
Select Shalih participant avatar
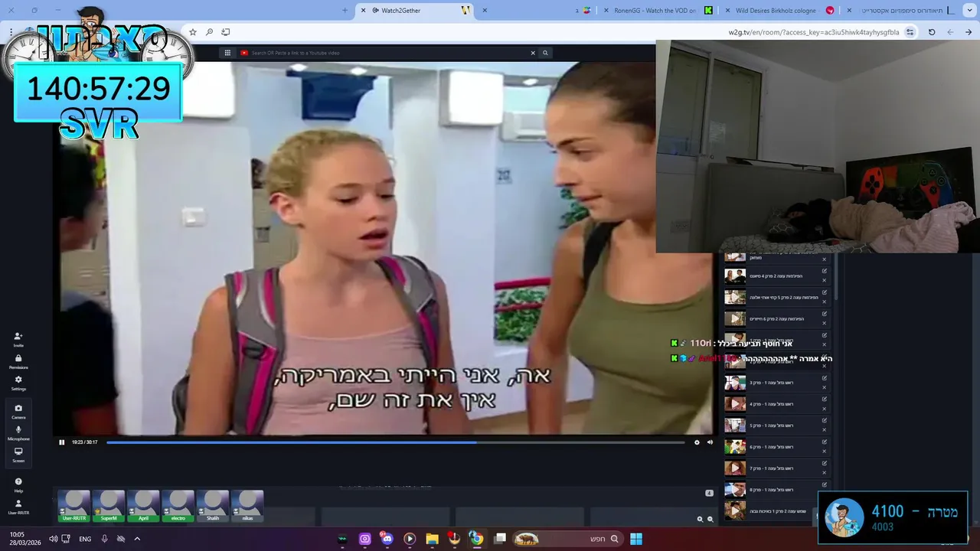tap(213, 506)
